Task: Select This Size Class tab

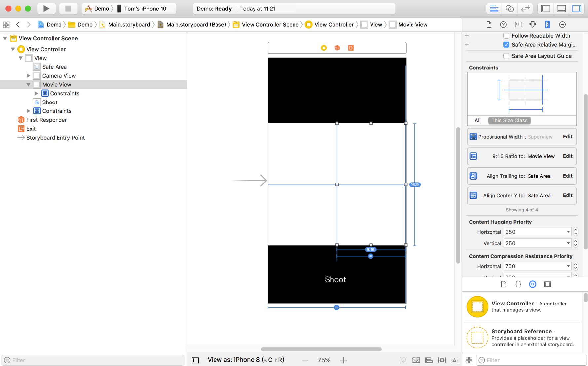Action: coord(509,120)
